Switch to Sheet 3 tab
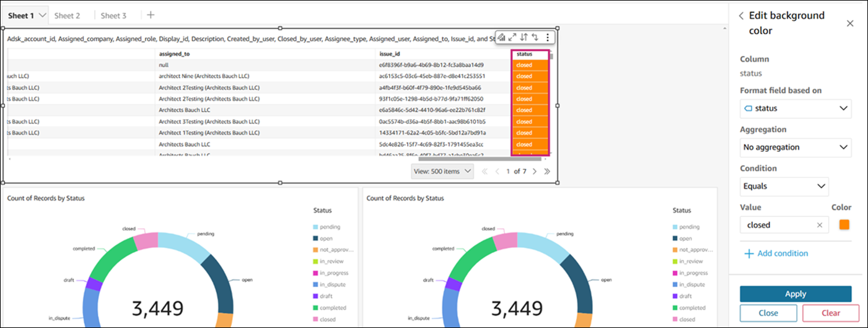Image resolution: width=868 pixels, height=328 pixels. point(113,16)
